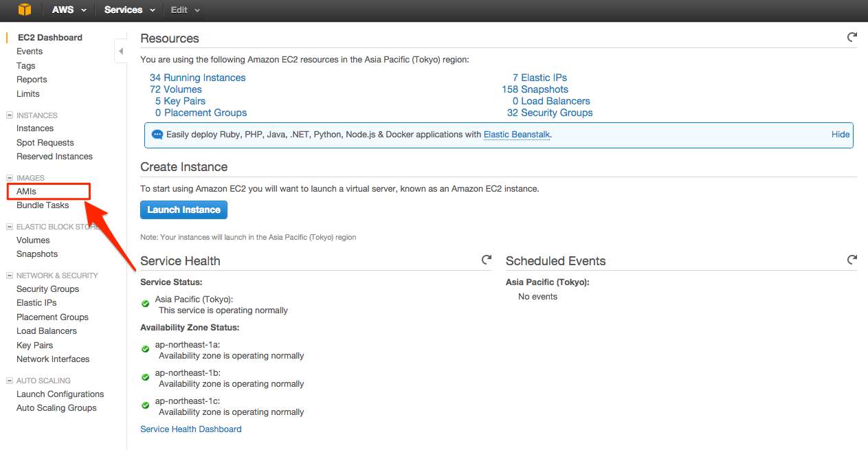This screenshot has width=868, height=450.
Task: Open Spot Requests page
Action: pyautogui.click(x=45, y=143)
